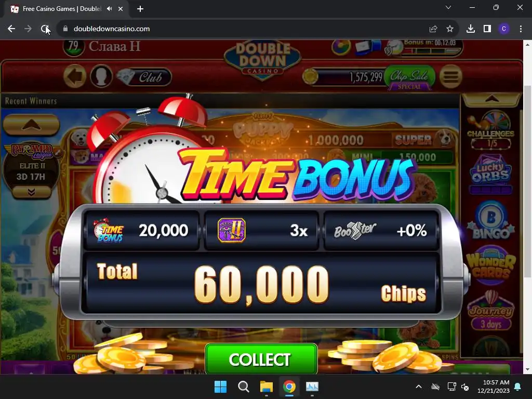Viewport: 532px width, 399px height.
Task: Collect the Time Bonus chips
Action: point(261,359)
